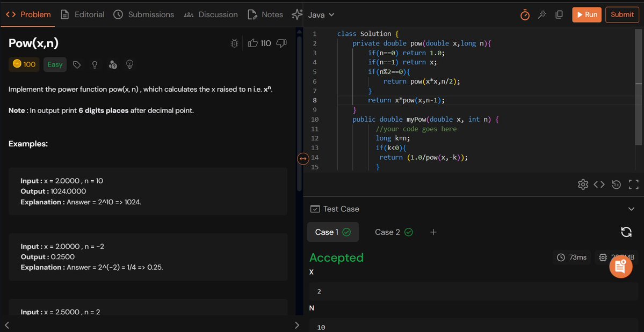The width and height of the screenshot is (644, 332).
Task: Run the code
Action: tap(587, 15)
